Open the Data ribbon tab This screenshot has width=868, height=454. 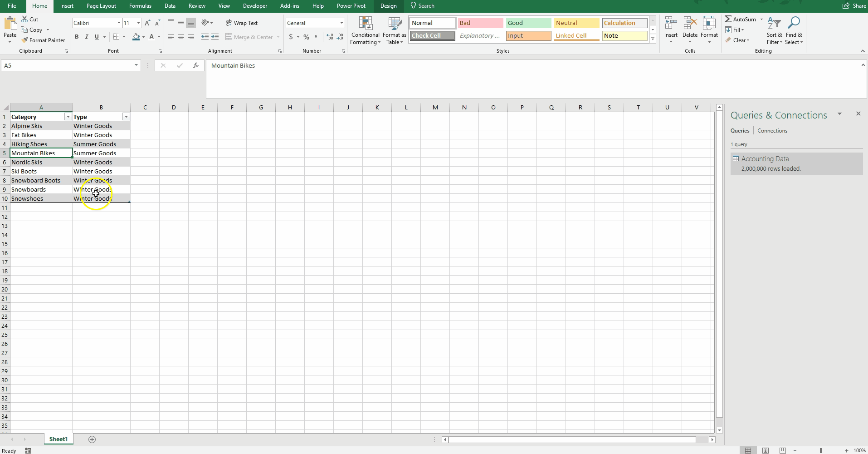click(170, 6)
